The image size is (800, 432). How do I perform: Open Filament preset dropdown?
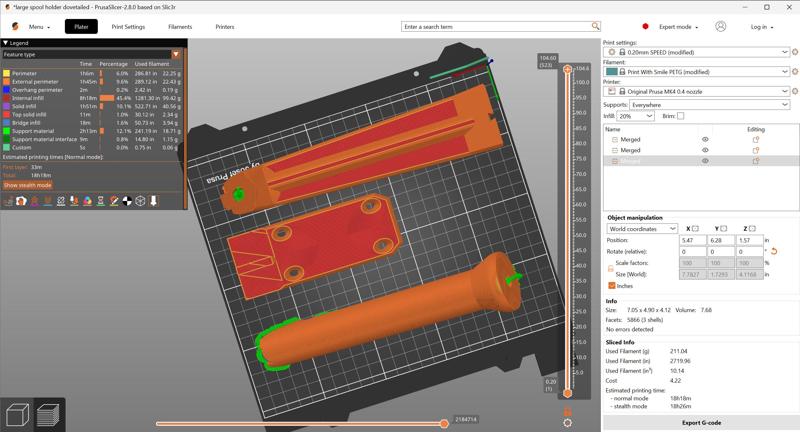tap(696, 72)
